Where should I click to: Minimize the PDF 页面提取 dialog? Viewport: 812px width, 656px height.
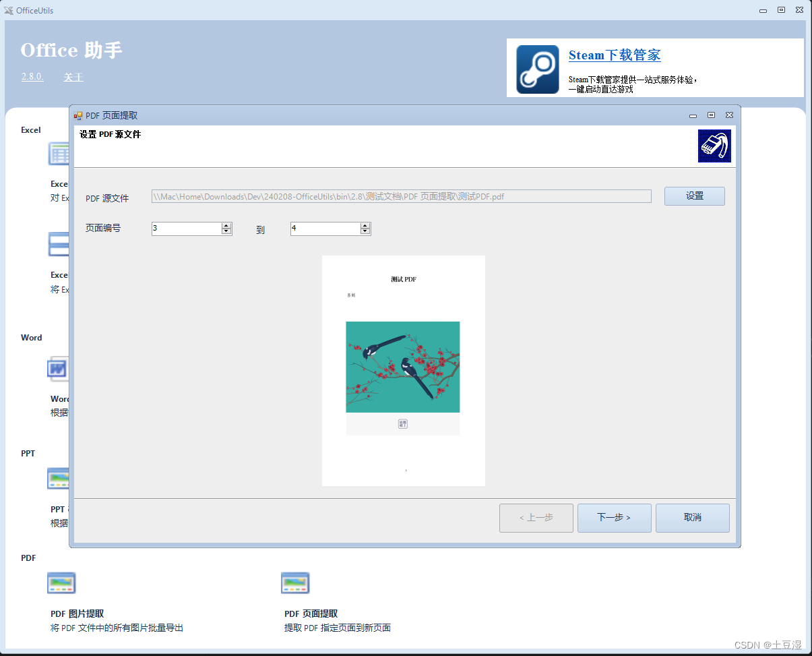click(x=693, y=115)
